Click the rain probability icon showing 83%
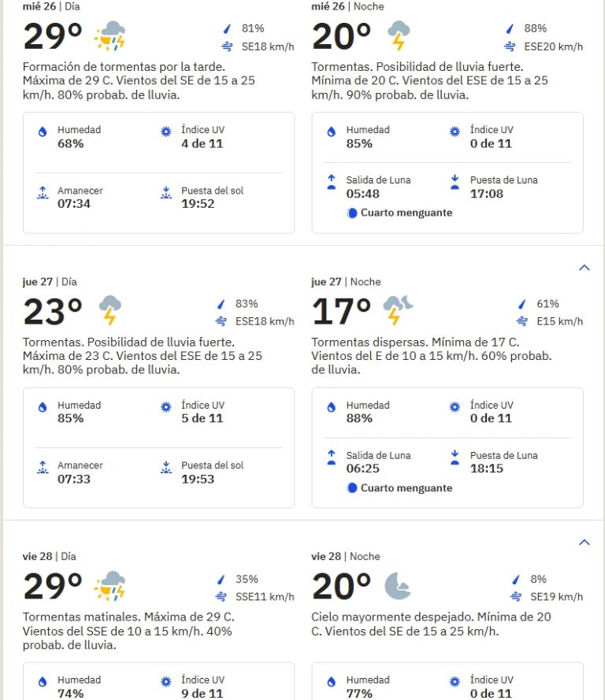 221,304
